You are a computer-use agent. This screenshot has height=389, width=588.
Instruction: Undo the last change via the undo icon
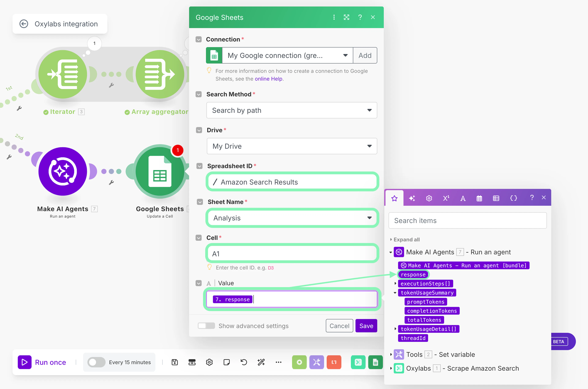pyautogui.click(x=244, y=362)
